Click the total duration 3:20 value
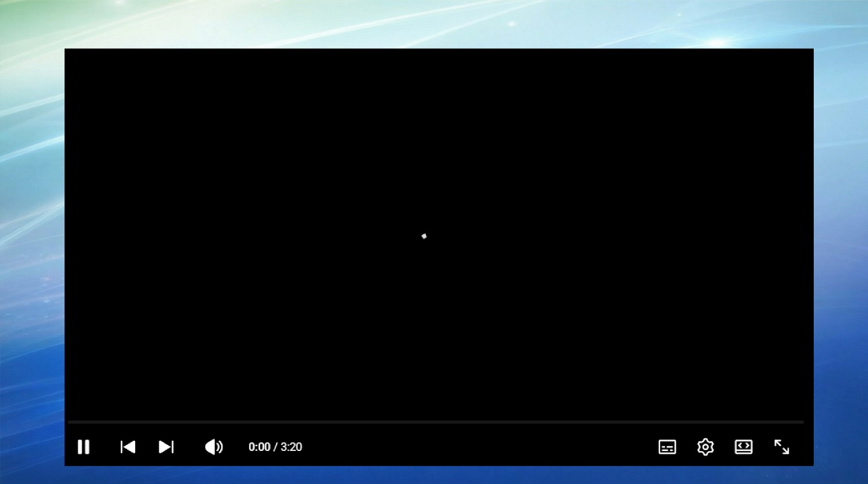The image size is (868, 484). pyautogui.click(x=291, y=447)
